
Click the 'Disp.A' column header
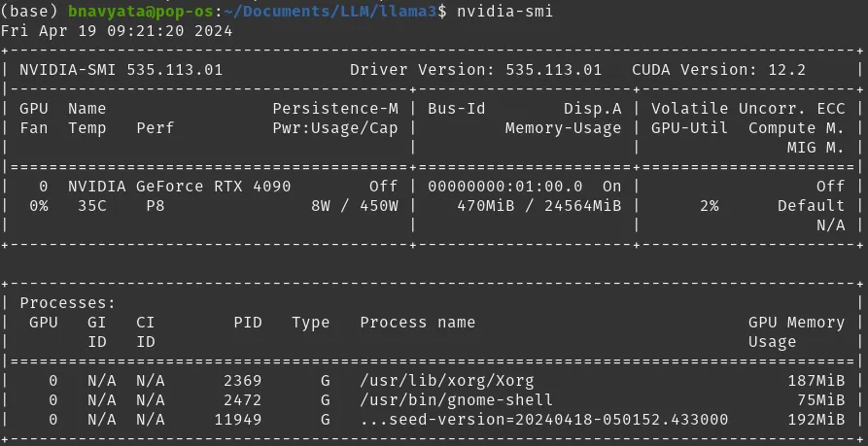tap(592, 109)
